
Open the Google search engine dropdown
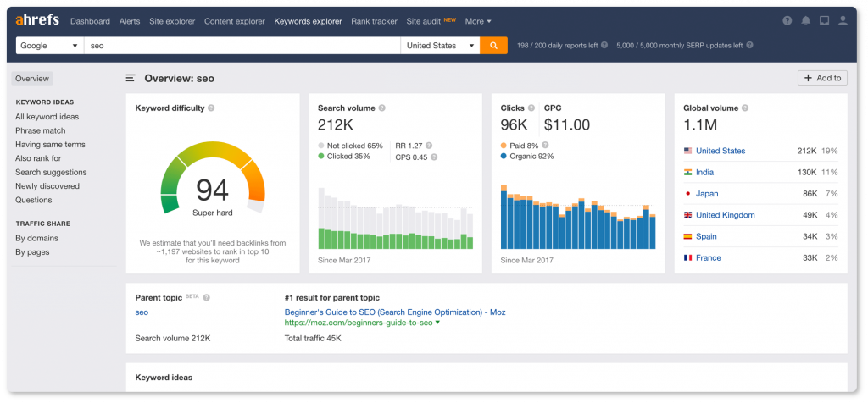click(49, 46)
